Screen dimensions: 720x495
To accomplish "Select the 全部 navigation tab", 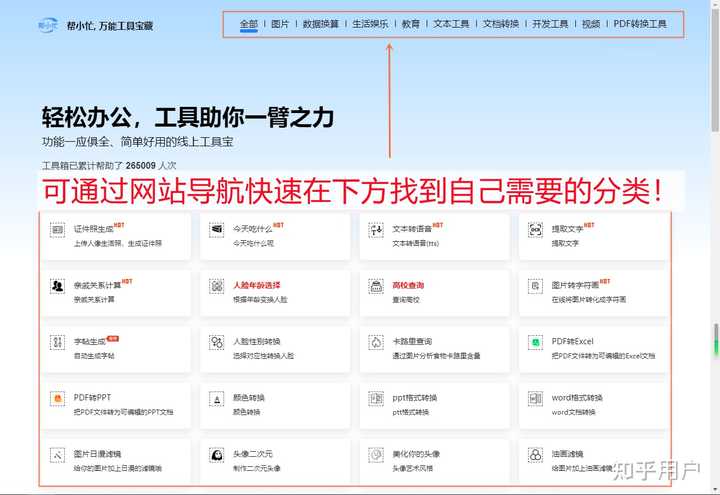I will click(x=249, y=24).
